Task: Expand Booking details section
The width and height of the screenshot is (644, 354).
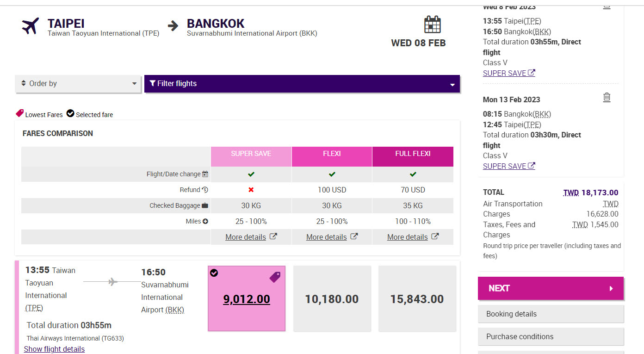Action: pos(551,314)
